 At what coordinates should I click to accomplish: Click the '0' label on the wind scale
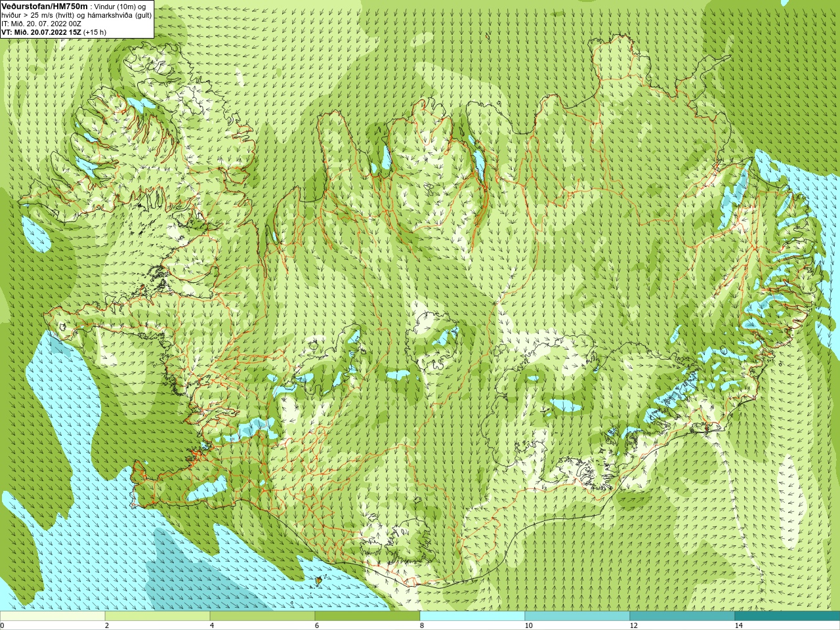pos(3,625)
